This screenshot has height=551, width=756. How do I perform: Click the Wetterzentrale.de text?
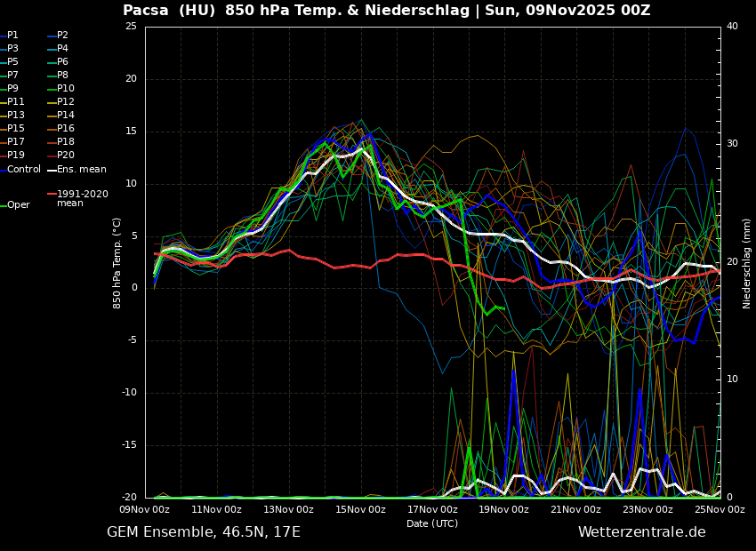[641, 532]
